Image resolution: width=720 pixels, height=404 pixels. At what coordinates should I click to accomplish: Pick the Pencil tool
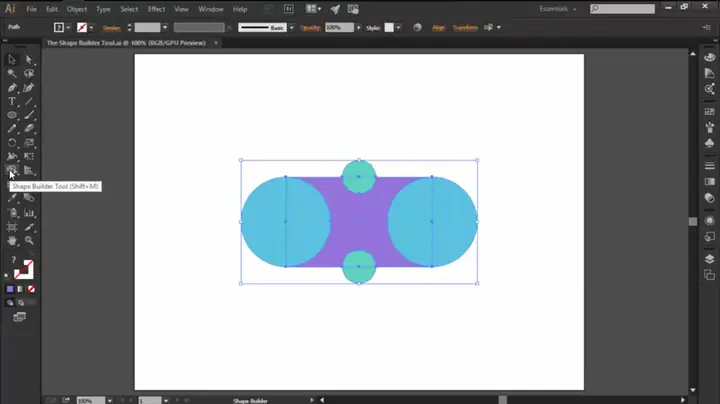12,129
